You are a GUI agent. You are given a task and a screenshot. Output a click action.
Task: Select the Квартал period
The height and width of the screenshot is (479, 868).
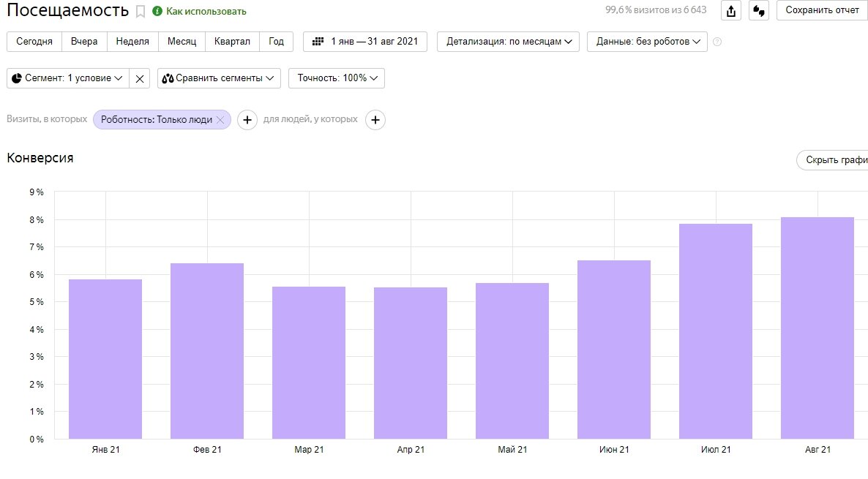coord(232,42)
